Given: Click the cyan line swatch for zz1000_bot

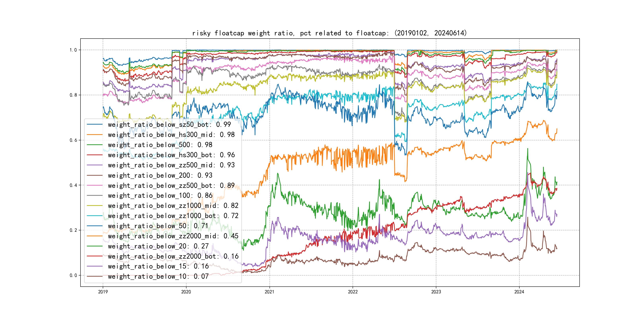Looking at the screenshot, I should pyautogui.click(x=94, y=216).
